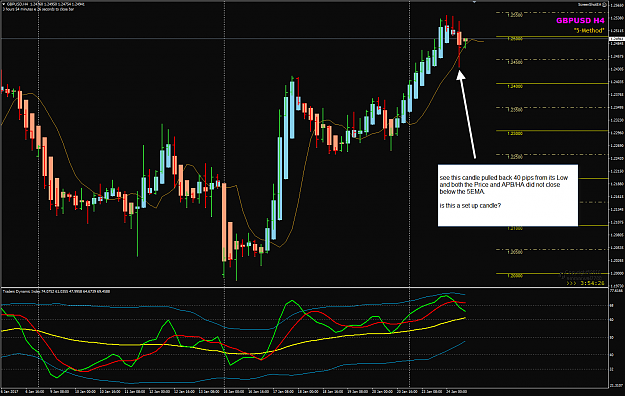Select the 1.24000 level label

[515, 86]
